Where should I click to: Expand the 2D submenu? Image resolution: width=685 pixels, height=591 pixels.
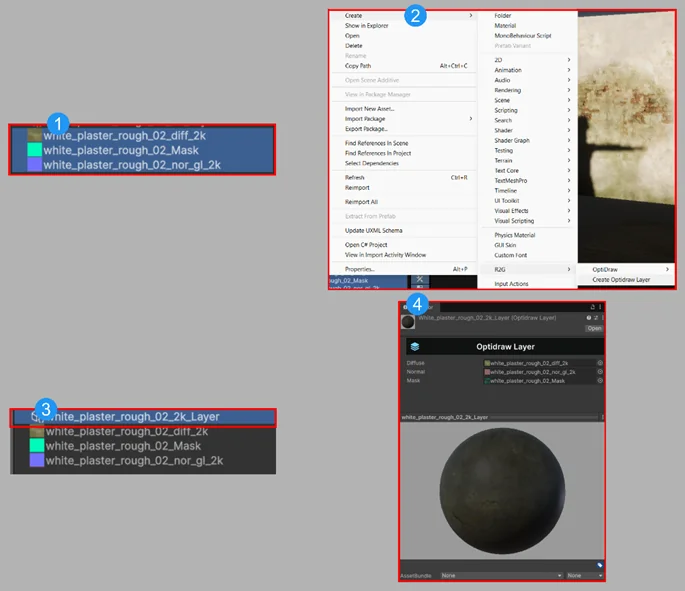[528, 60]
